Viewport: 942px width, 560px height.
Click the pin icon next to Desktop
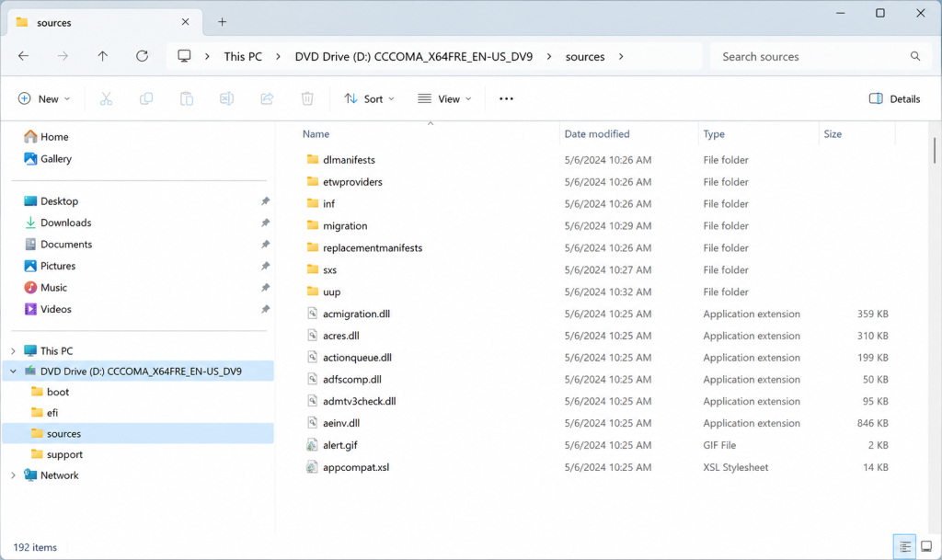[x=265, y=201]
